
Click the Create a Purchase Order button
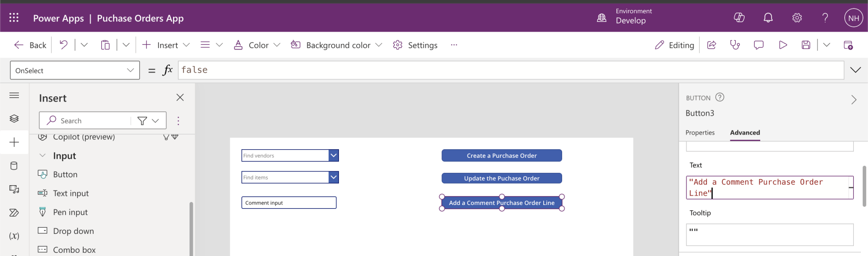coord(502,155)
